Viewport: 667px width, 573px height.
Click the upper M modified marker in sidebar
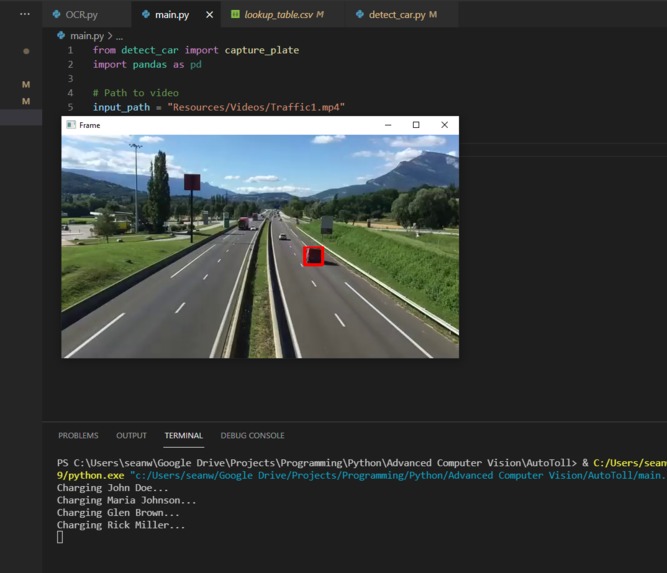tap(26, 84)
